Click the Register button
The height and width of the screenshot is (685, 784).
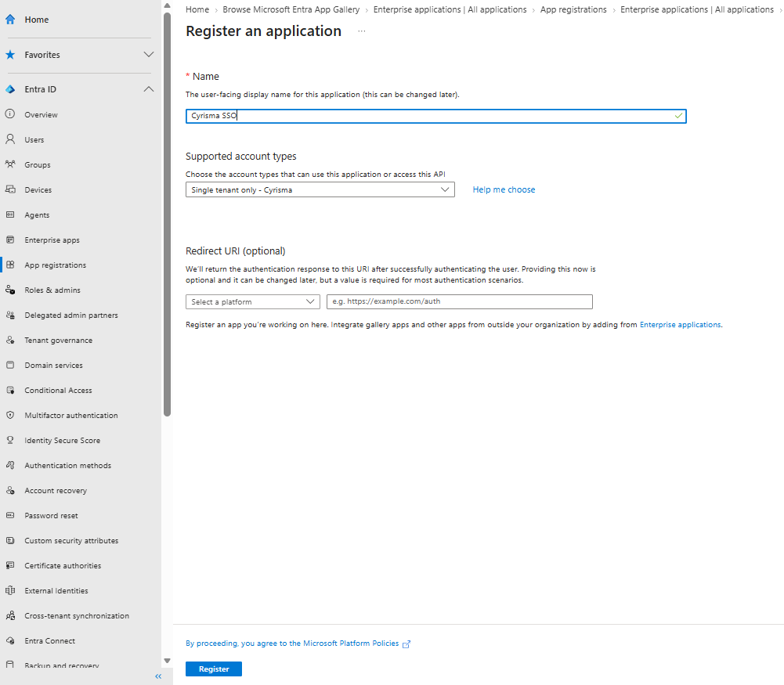click(214, 669)
